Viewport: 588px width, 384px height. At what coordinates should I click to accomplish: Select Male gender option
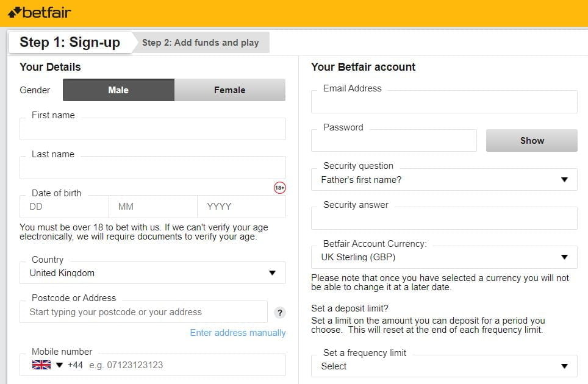[x=118, y=90]
